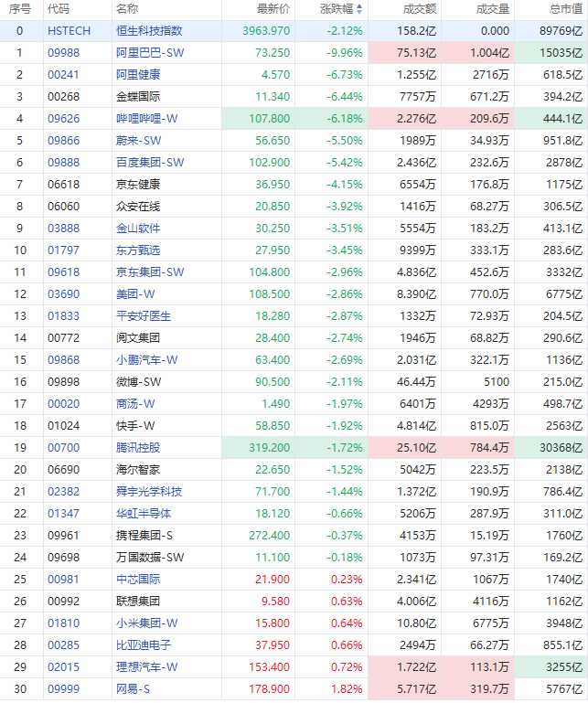
Task: Click the 名称 column header
Action: point(127,9)
